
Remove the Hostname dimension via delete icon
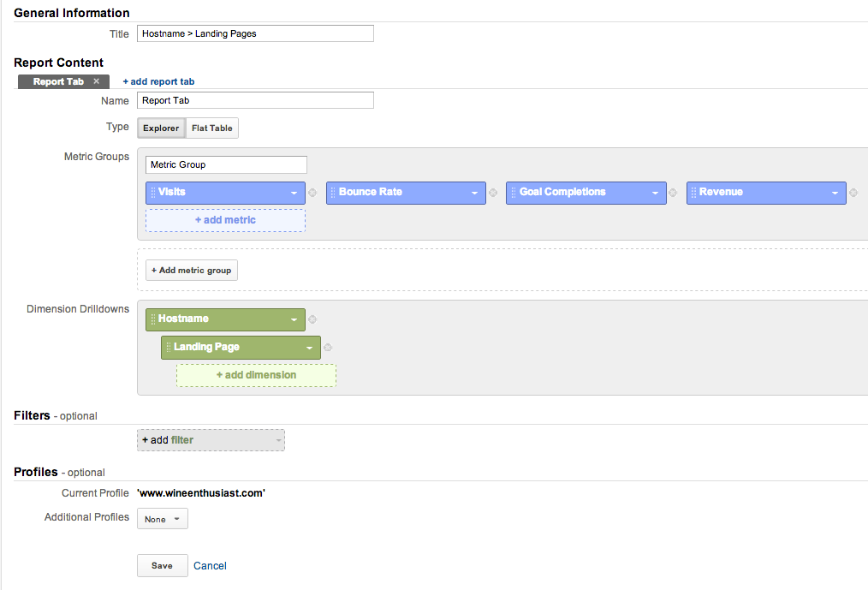tap(312, 319)
